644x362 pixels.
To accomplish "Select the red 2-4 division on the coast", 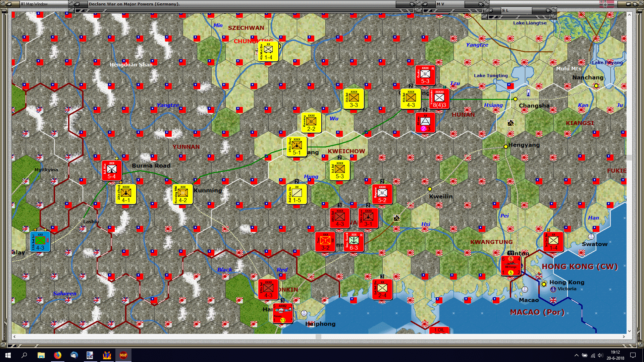I will pyautogui.click(x=382, y=289).
